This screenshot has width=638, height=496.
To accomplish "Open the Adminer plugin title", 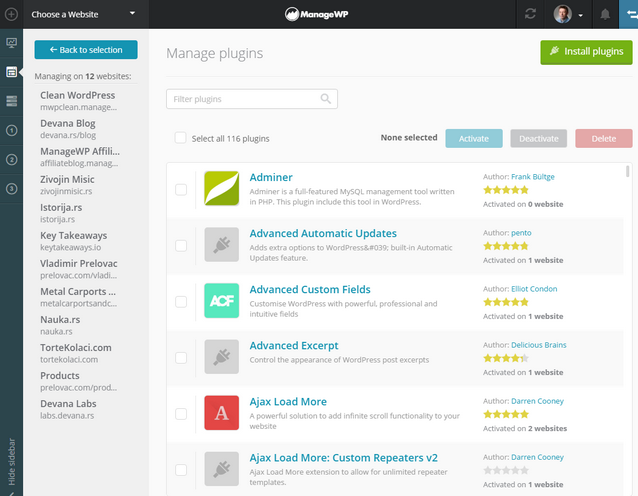I will point(271,177).
